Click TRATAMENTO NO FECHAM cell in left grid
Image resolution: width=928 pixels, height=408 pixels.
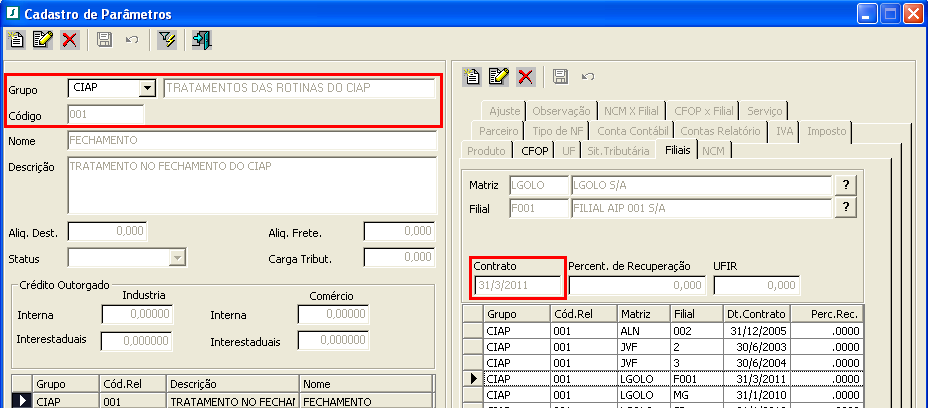click(x=233, y=401)
